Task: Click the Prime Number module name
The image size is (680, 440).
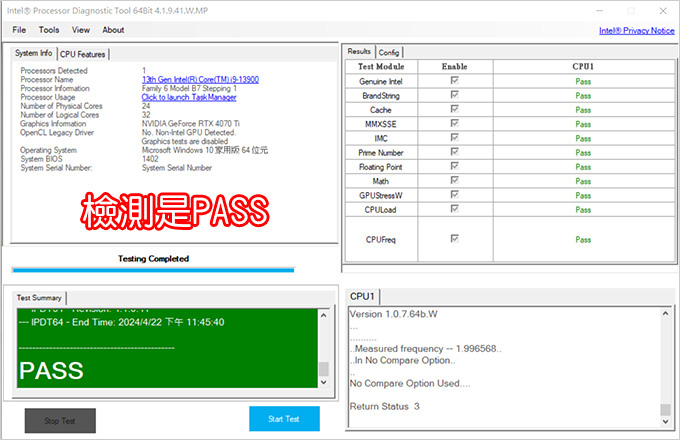Action: click(x=381, y=153)
